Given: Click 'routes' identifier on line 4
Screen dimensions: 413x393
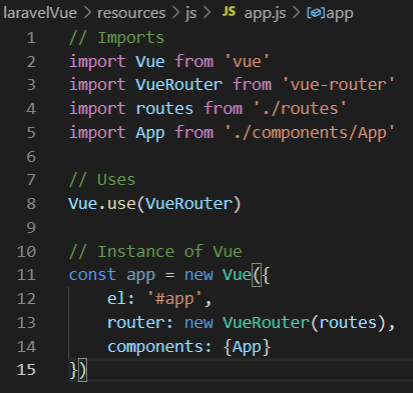Looking at the screenshot, I should [164, 109].
